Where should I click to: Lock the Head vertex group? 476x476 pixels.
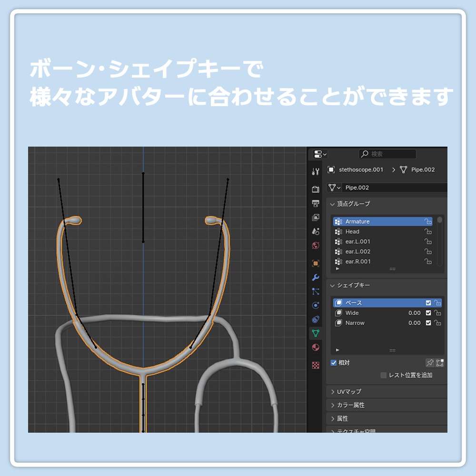[428, 231]
